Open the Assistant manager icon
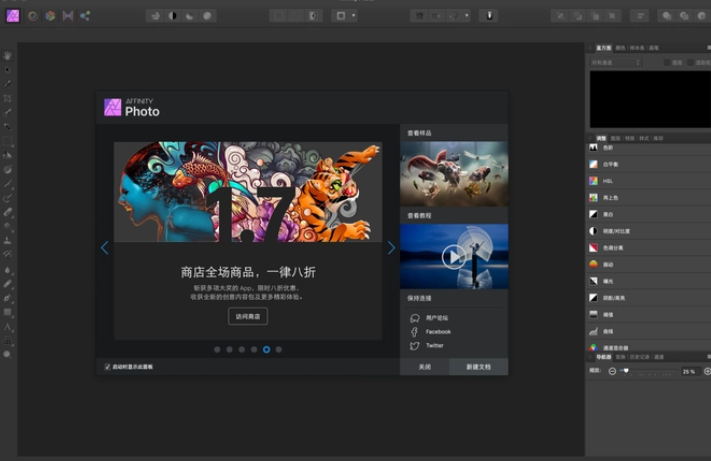 (489, 16)
